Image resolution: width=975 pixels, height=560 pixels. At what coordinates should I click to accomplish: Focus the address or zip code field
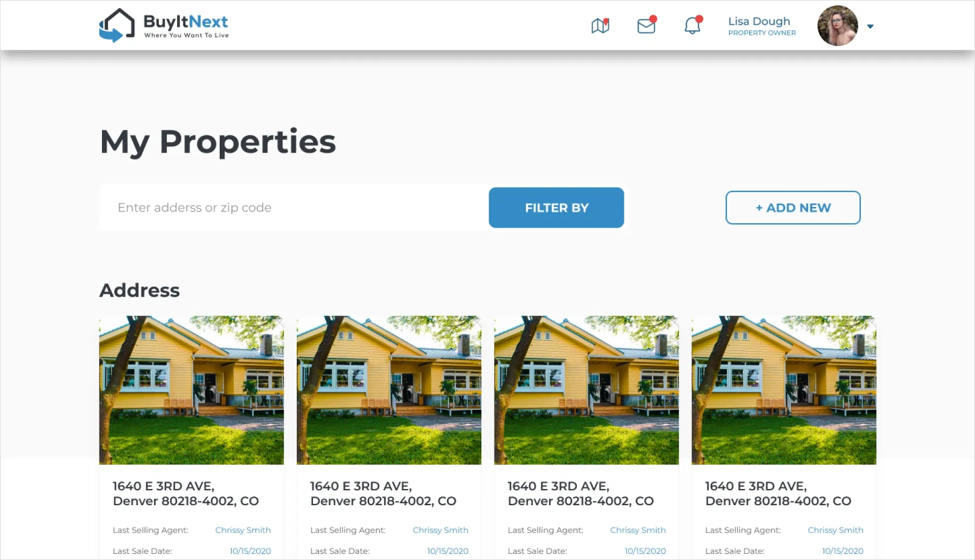click(x=294, y=207)
